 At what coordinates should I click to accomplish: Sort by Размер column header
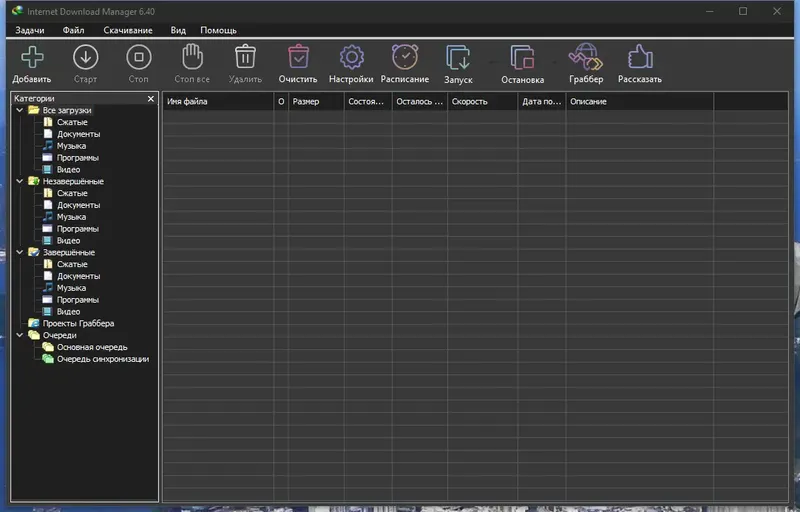(316, 101)
